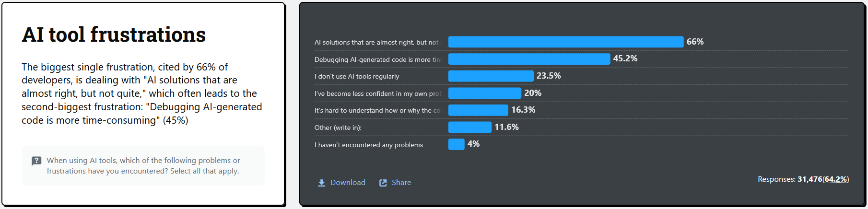
Task: Click "I haven't encountered any problems" label
Action: (x=369, y=145)
